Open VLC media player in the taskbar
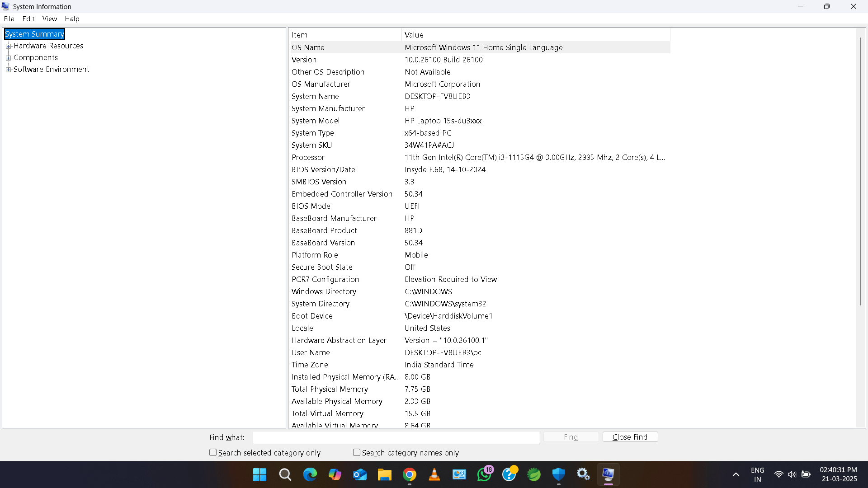The width and height of the screenshot is (868, 488). (434, 474)
